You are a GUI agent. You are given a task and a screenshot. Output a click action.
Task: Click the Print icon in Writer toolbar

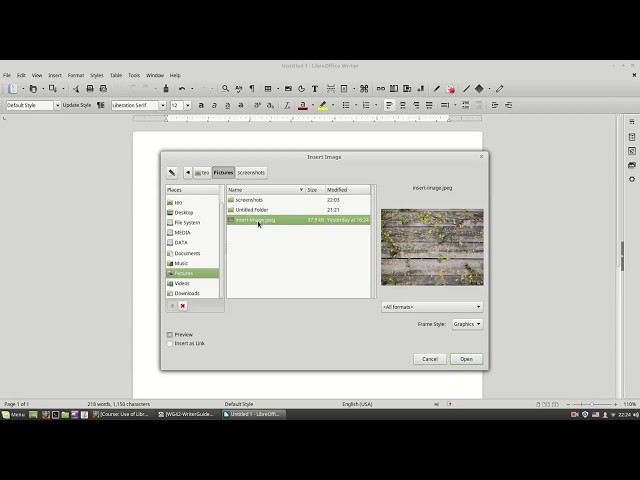point(90,89)
